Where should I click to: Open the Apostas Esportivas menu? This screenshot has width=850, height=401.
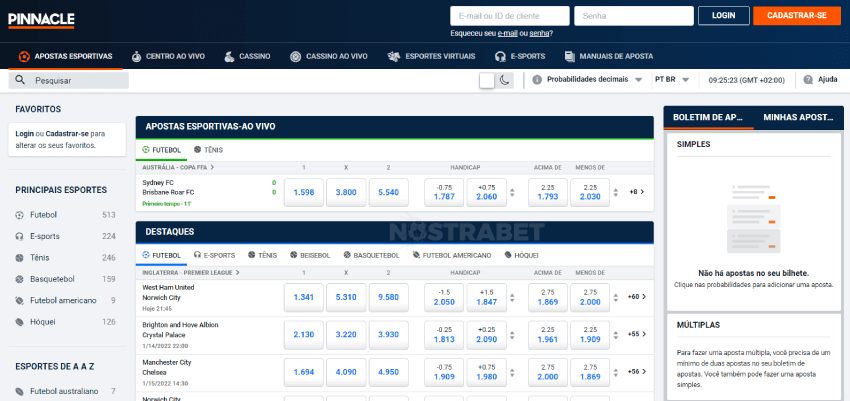(66, 56)
